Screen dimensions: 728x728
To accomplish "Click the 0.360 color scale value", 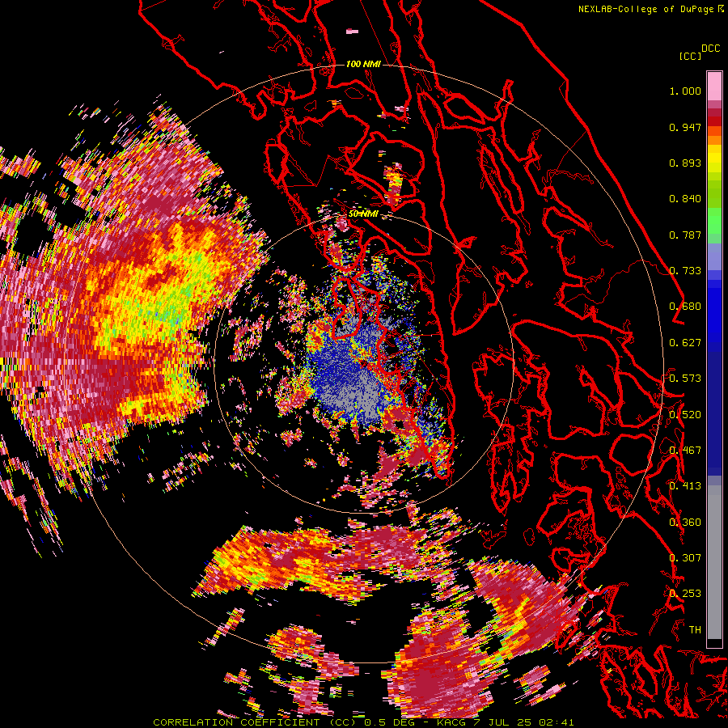I will tap(685, 523).
